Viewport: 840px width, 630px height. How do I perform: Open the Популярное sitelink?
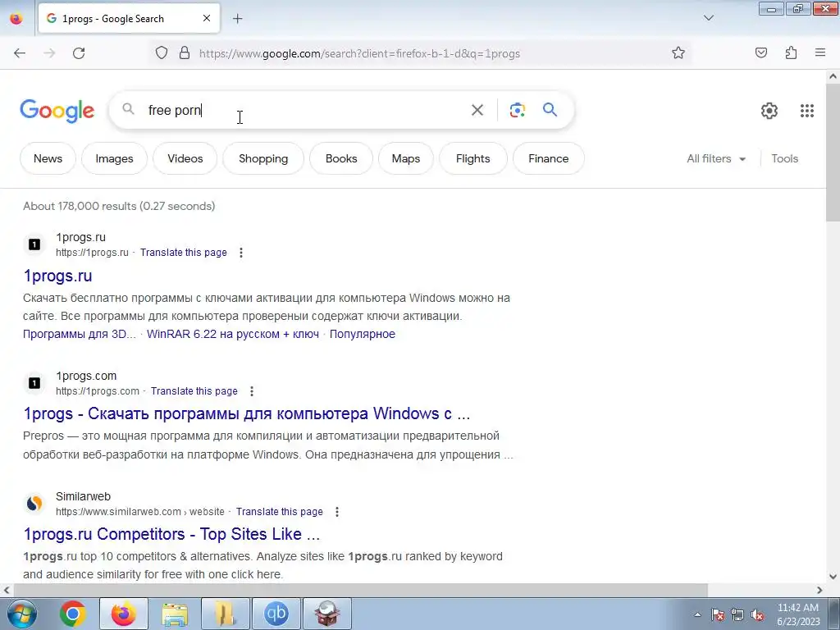tap(362, 334)
